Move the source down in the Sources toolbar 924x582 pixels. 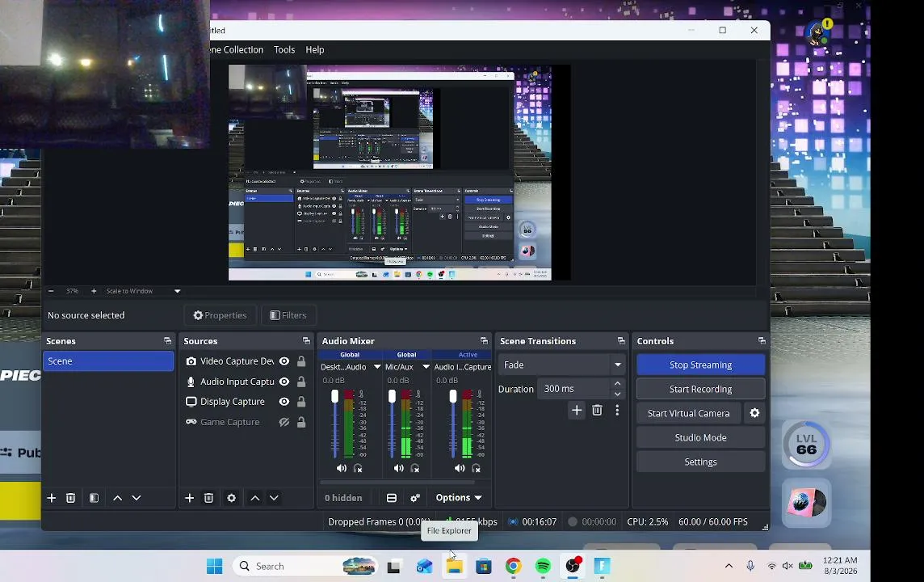274,498
